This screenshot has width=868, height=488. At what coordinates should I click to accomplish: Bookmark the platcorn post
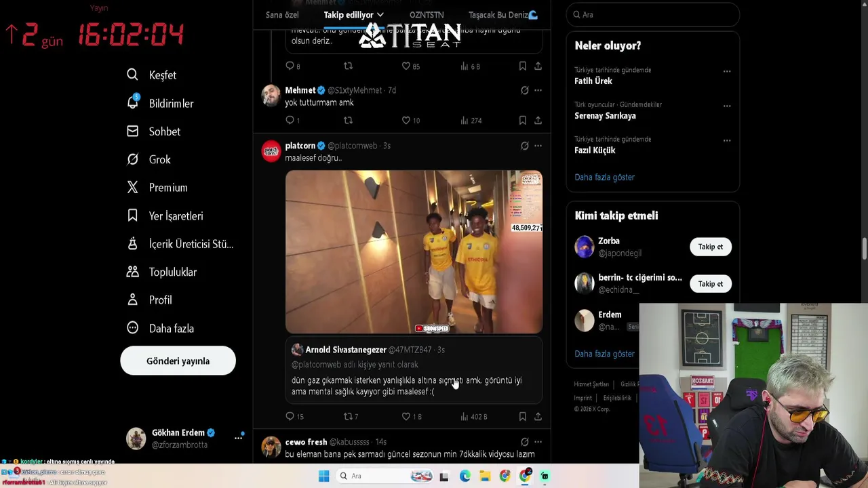pyautogui.click(x=522, y=416)
